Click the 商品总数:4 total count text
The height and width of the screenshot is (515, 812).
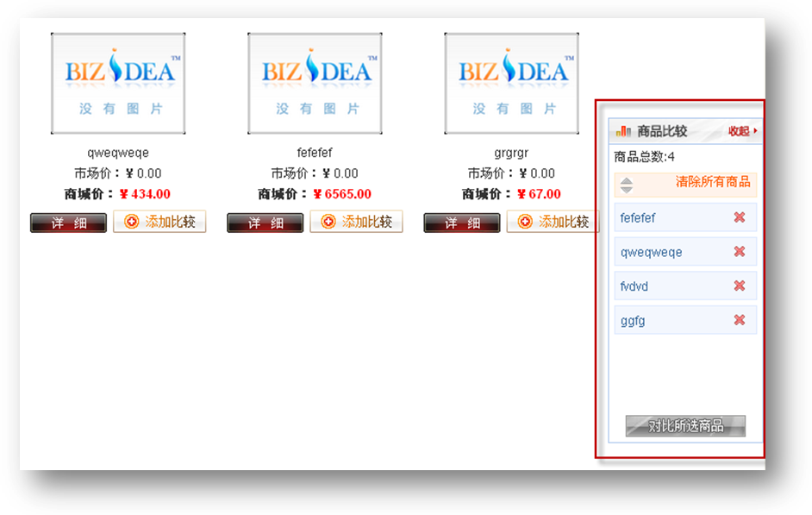click(x=644, y=157)
